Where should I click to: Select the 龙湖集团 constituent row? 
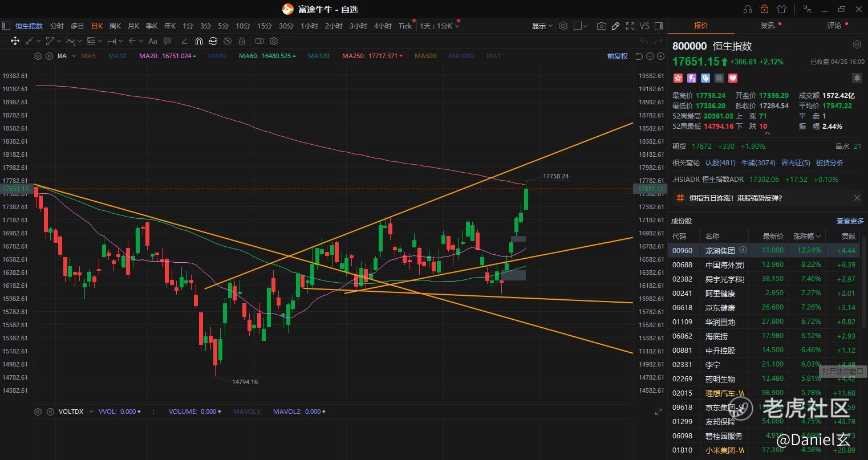tap(765, 250)
